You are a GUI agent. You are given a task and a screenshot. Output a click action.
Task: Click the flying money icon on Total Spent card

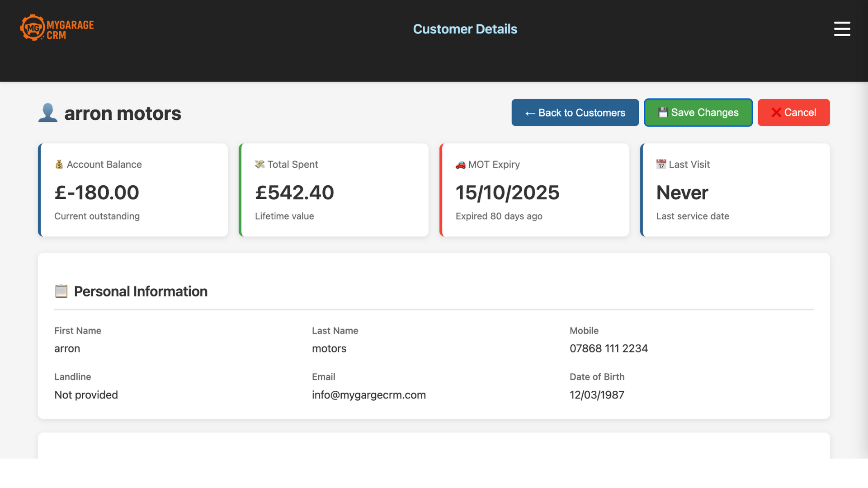click(x=259, y=164)
